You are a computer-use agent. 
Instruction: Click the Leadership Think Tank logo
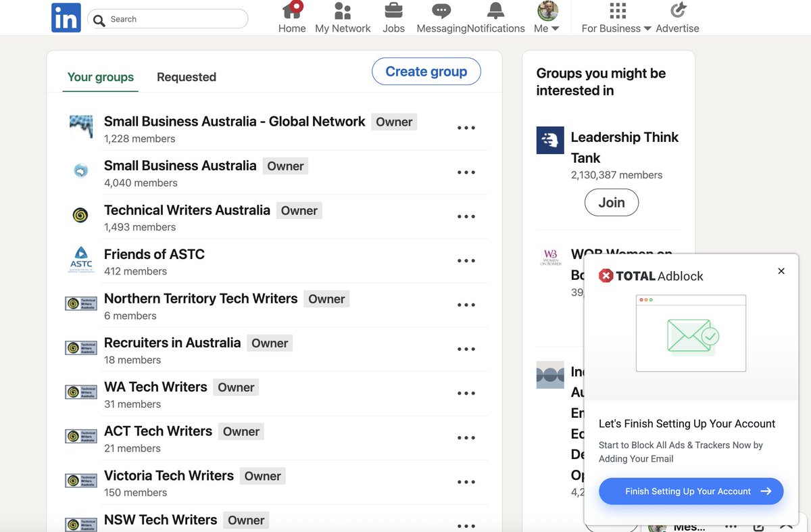click(x=550, y=140)
